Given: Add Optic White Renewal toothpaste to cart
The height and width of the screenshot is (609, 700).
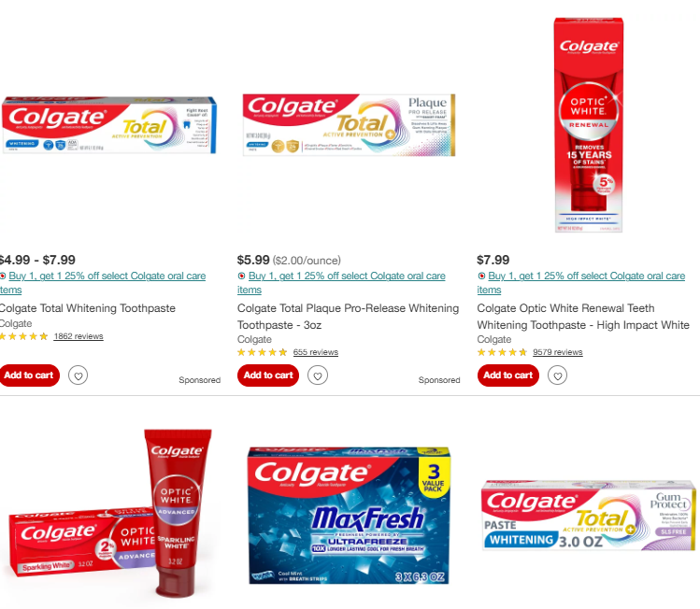Looking at the screenshot, I should [x=508, y=375].
